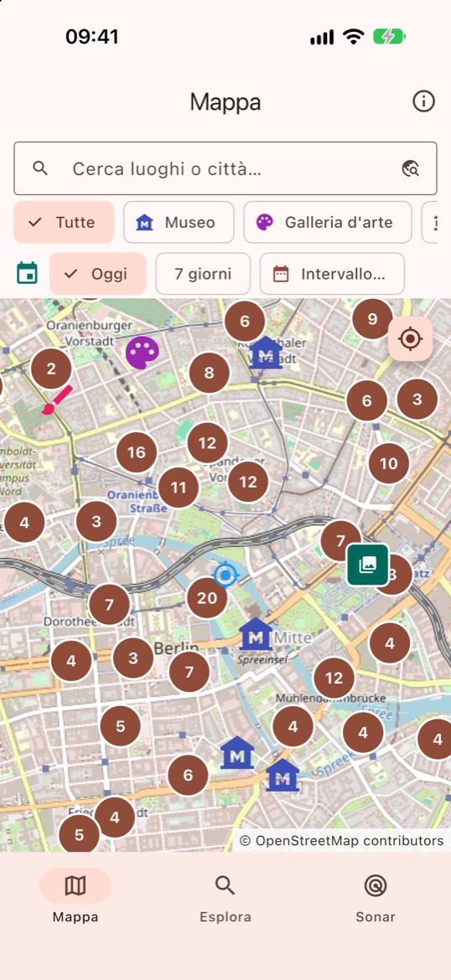Toggle the Oggi date filter
The width and height of the screenshot is (451, 980).
coord(97,274)
